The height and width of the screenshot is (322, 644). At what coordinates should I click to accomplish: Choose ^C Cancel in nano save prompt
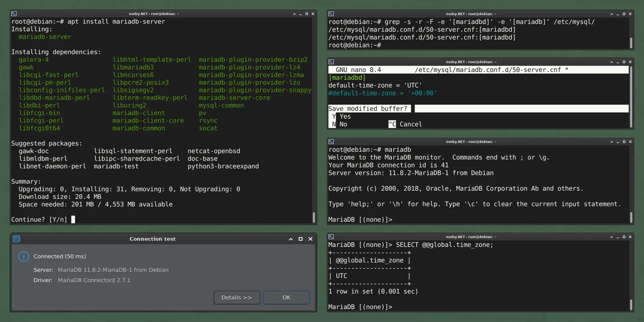tap(405, 124)
